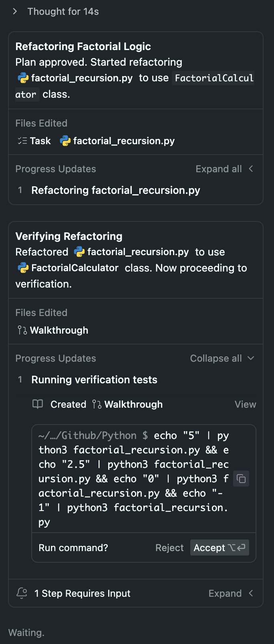Reject the run command

pos(169,548)
